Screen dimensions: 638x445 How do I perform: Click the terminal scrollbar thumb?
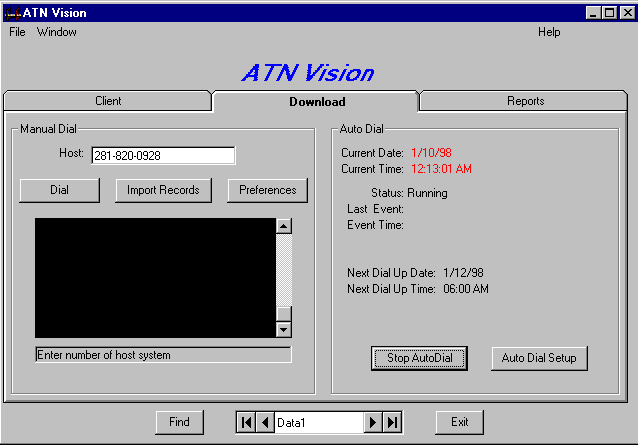284,314
